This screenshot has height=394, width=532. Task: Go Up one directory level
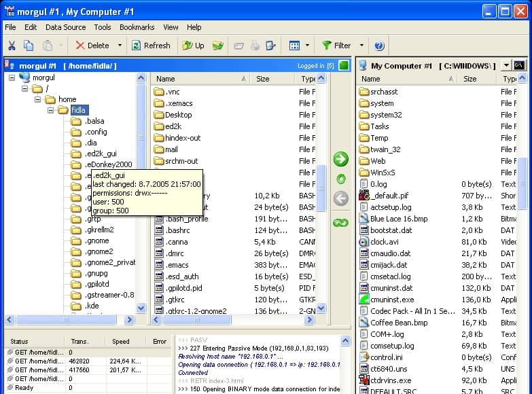(193, 46)
